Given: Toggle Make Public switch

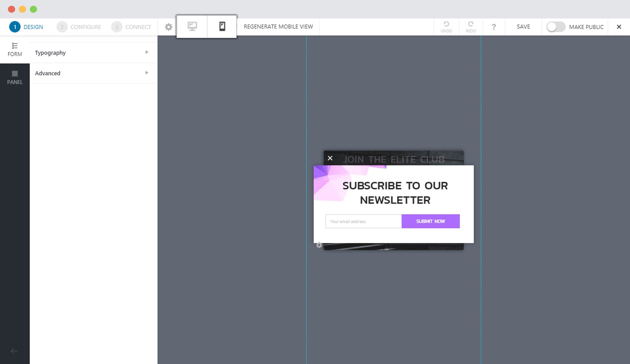Looking at the screenshot, I should (556, 27).
